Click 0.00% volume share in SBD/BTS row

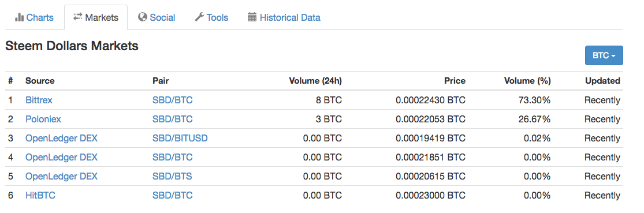coord(537,177)
